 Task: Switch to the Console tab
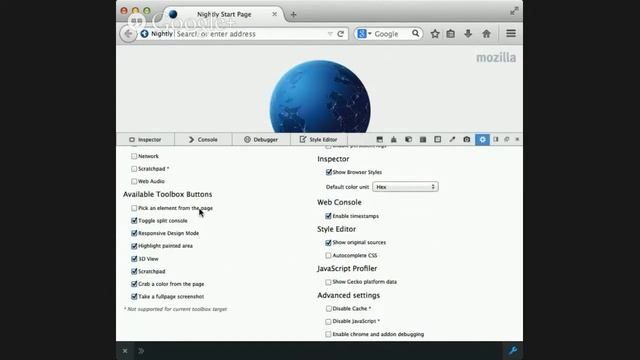pyautogui.click(x=203, y=140)
